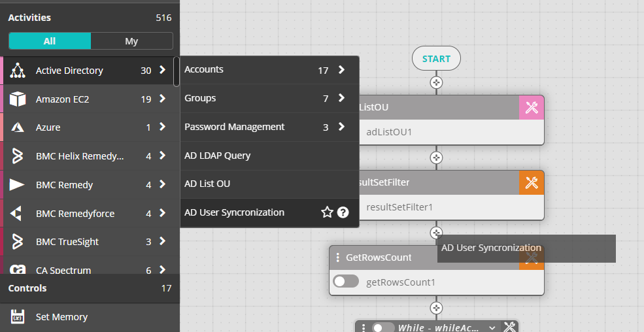Click the BMC Helix Remedy icon
This screenshot has width=644, height=332.
(x=17, y=156)
